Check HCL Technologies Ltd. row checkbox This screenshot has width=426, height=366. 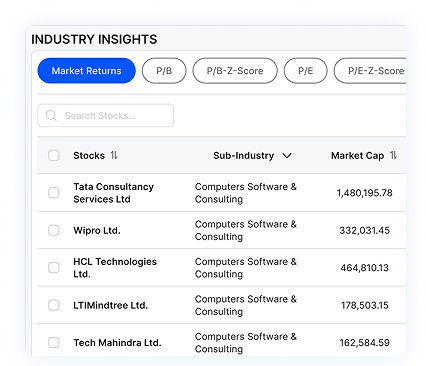(x=54, y=268)
